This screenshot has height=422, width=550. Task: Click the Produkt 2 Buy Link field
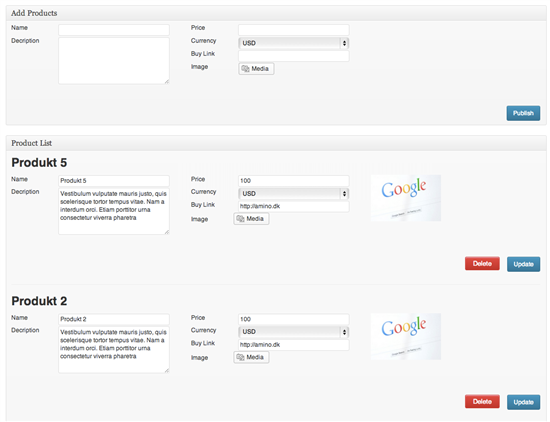[294, 345]
